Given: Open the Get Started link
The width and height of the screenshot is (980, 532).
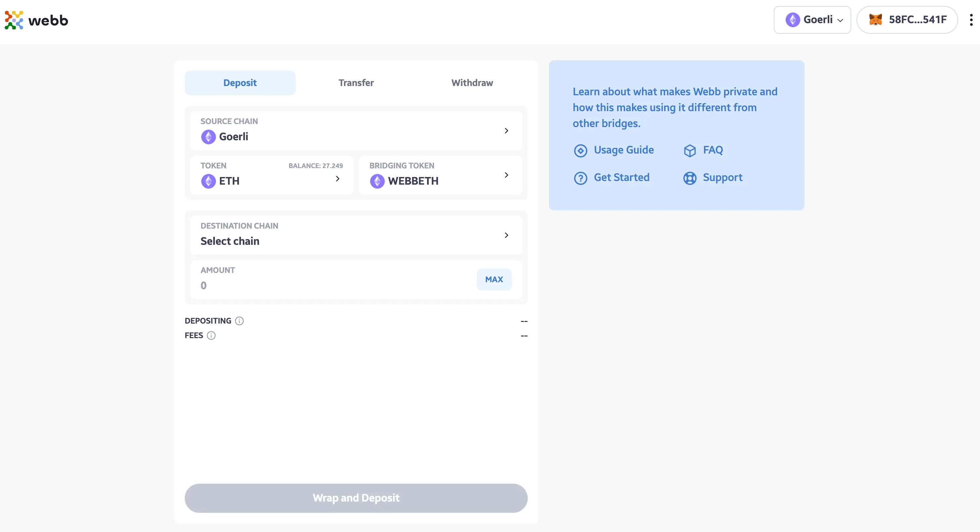Looking at the screenshot, I should click(x=621, y=177).
